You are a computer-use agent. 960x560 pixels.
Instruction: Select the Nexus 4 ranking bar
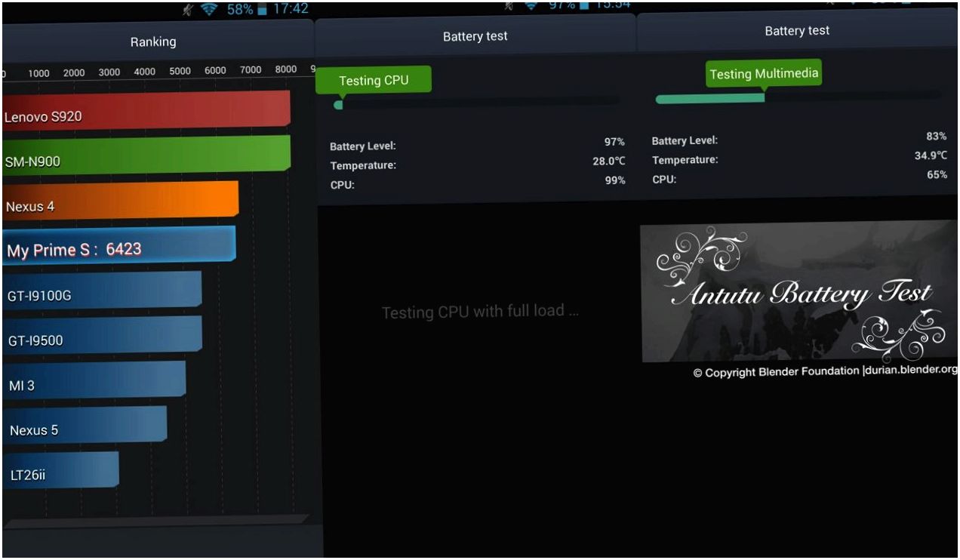pyautogui.click(x=121, y=201)
